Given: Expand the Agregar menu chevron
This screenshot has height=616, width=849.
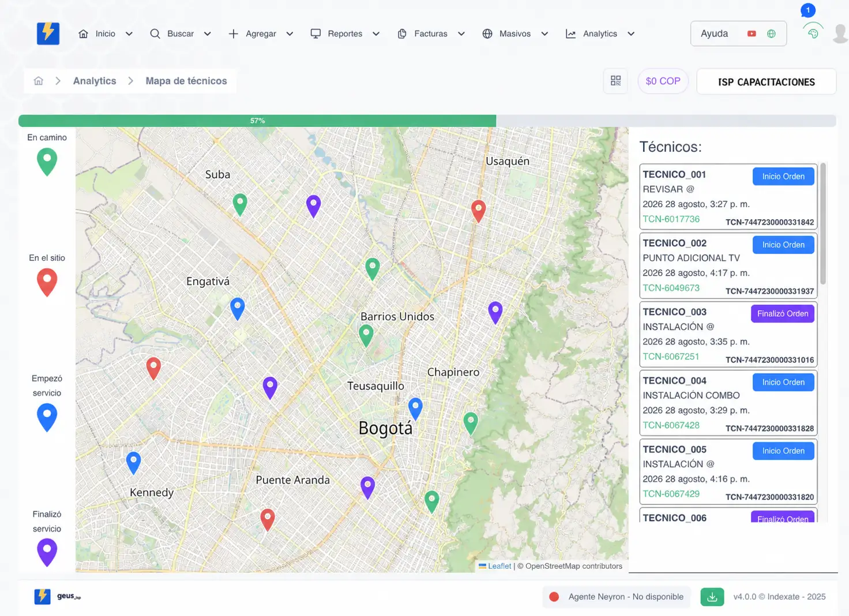Looking at the screenshot, I should click(x=290, y=34).
